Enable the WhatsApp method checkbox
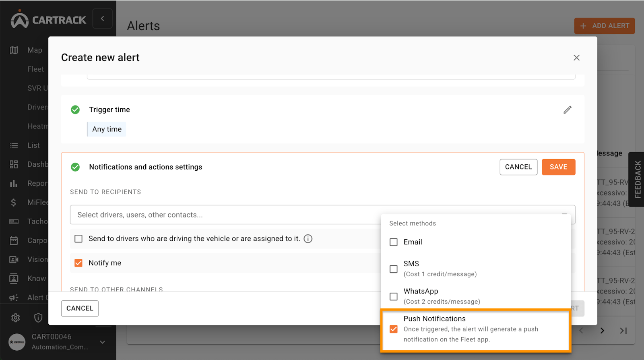 point(394,296)
